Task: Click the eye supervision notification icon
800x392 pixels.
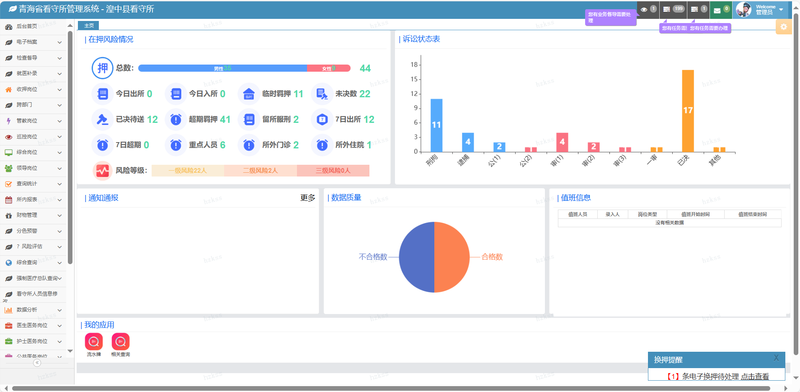Action: tap(643, 10)
